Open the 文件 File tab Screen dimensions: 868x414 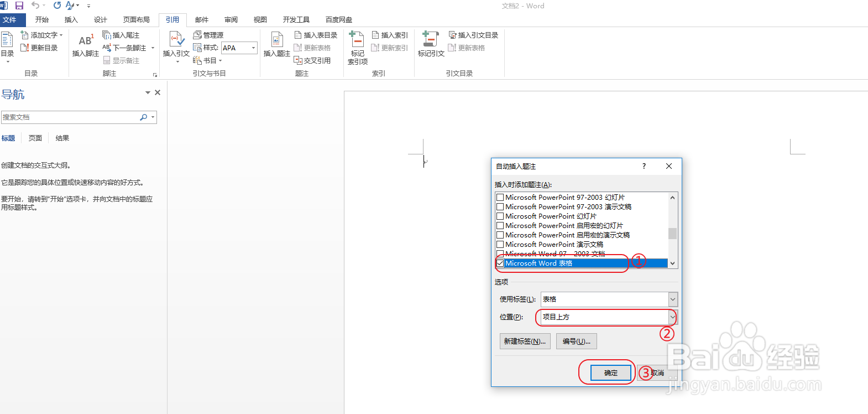(x=10, y=19)
